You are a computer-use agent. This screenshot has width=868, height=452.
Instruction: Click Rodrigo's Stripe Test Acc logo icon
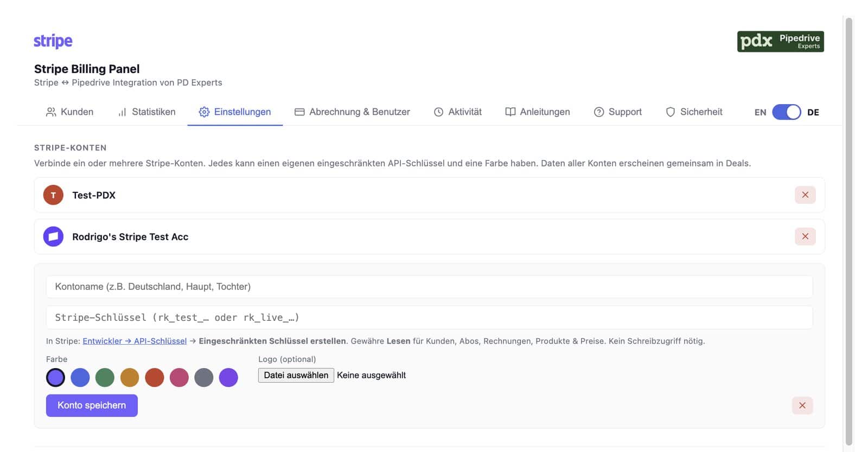click(x=53, y=236)
